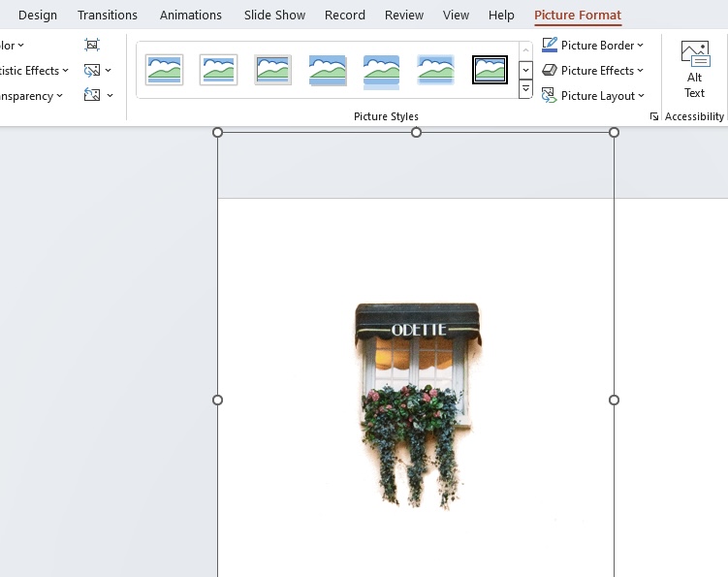The height and width of the screenshot is (577, 728).
Task: Apply the fourth picture style, Drop Shadow
Action: 328,70
